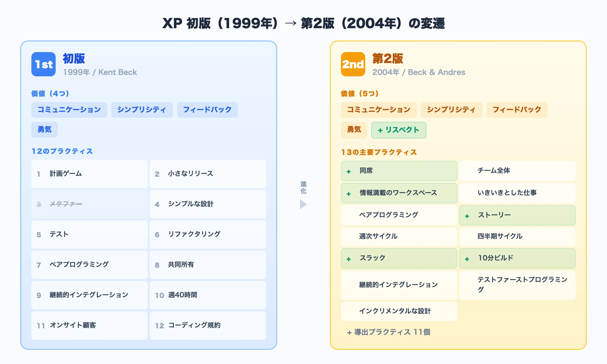Click the blue 1st edition badge
The image size is (607, 364).
pyautogui.click(x=44, y=64)
